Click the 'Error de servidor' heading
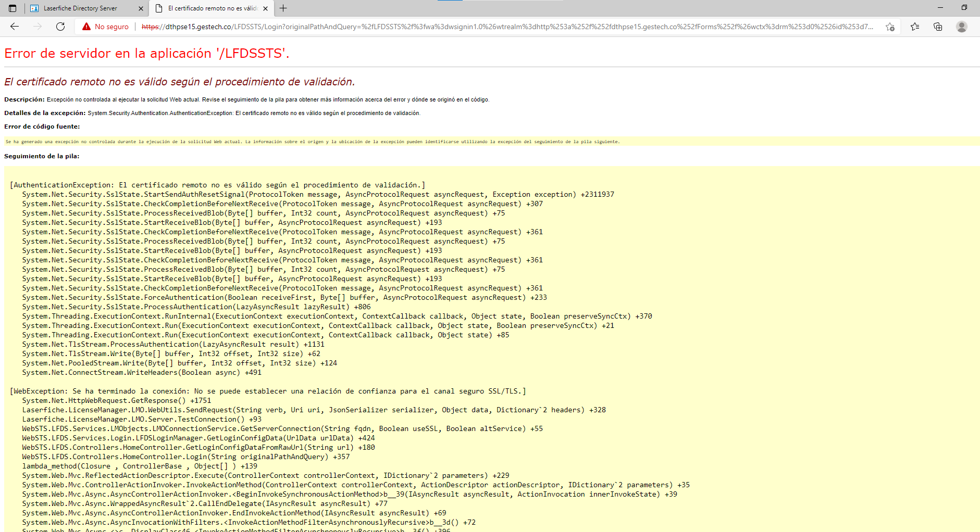 [146, 54]
